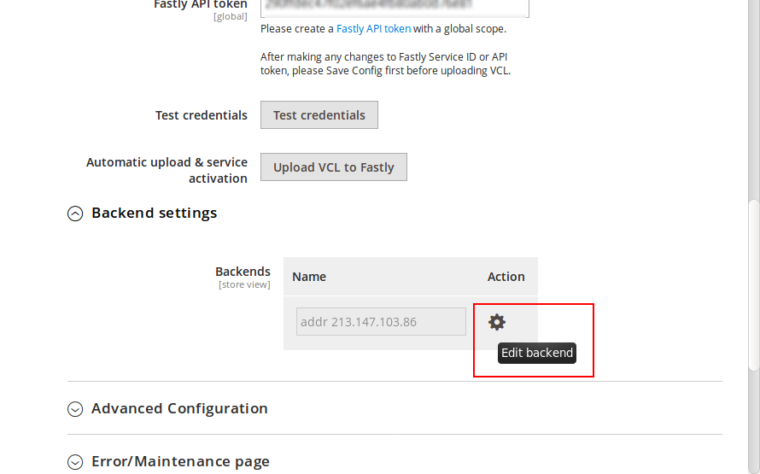Screen dimensions: 760x474
Task: Click the Edit backend tooltip label
Action: click(537, 353)
